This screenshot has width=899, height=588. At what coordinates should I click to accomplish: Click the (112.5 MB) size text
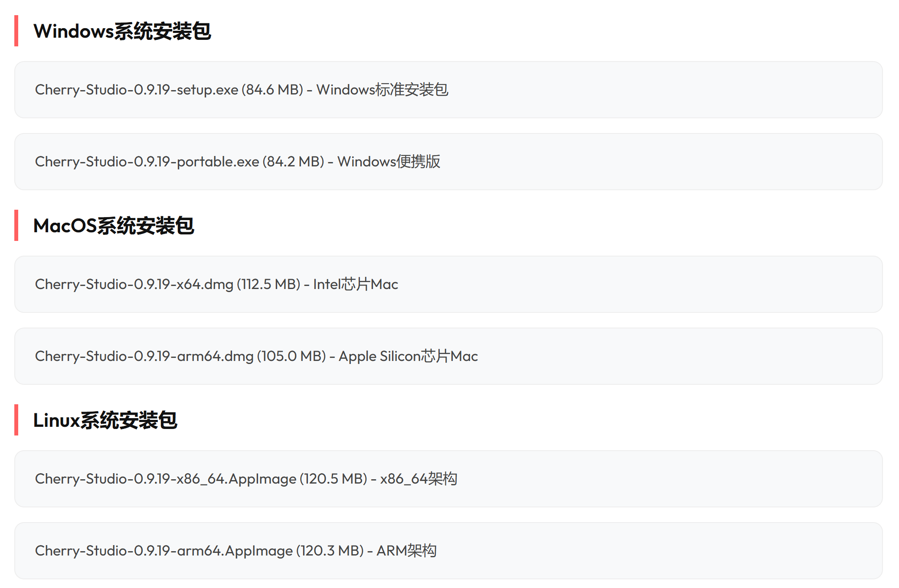(268, 284)
